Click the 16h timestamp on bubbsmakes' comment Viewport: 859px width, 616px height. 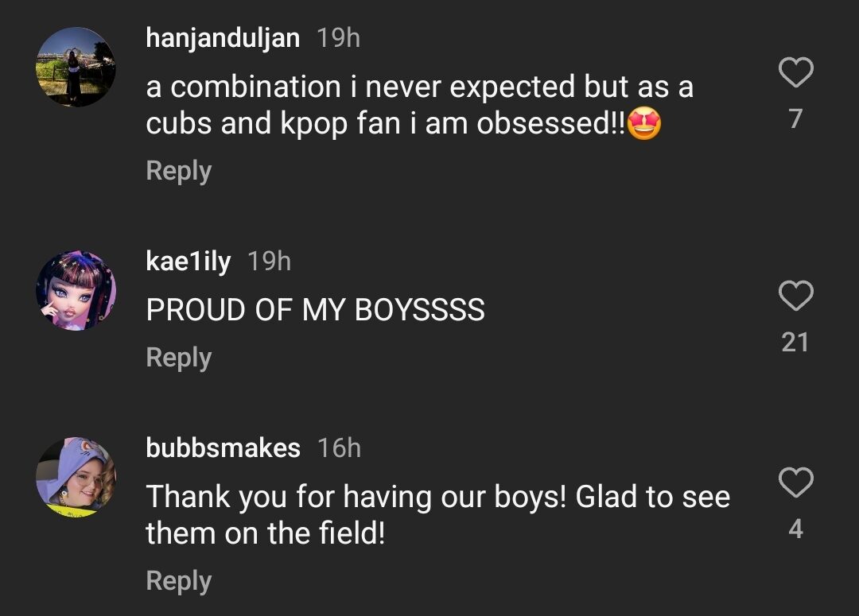click(x=339, y=448)
